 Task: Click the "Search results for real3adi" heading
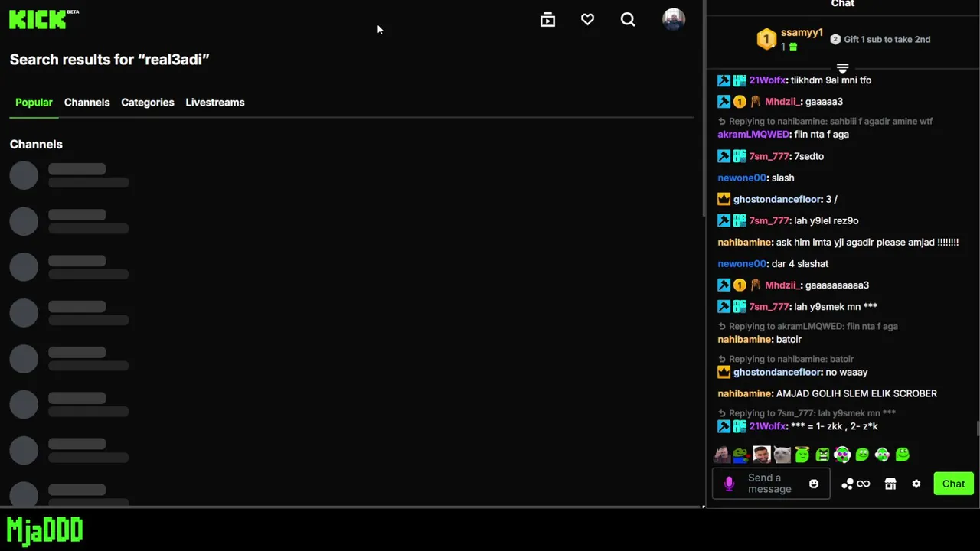click(x=109, y=60)
